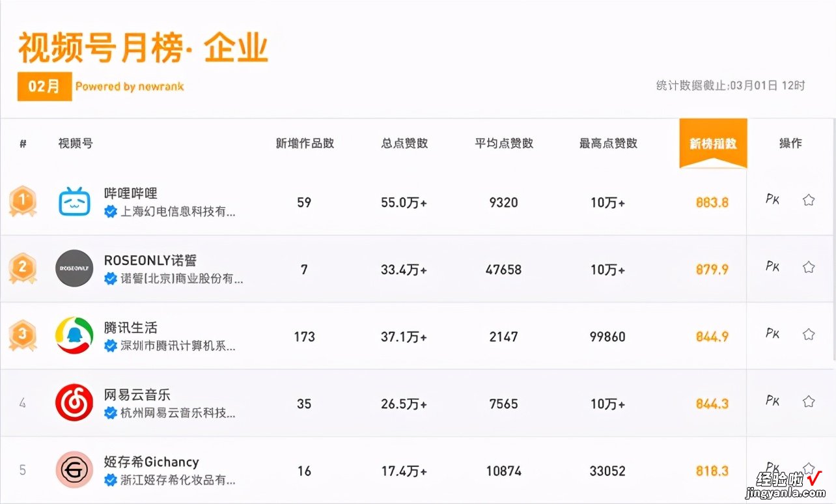This screenshot has width=836, height=504.
Task: Click the 818.3 index value
Action: pyautogui.click(x=712, y=471)
